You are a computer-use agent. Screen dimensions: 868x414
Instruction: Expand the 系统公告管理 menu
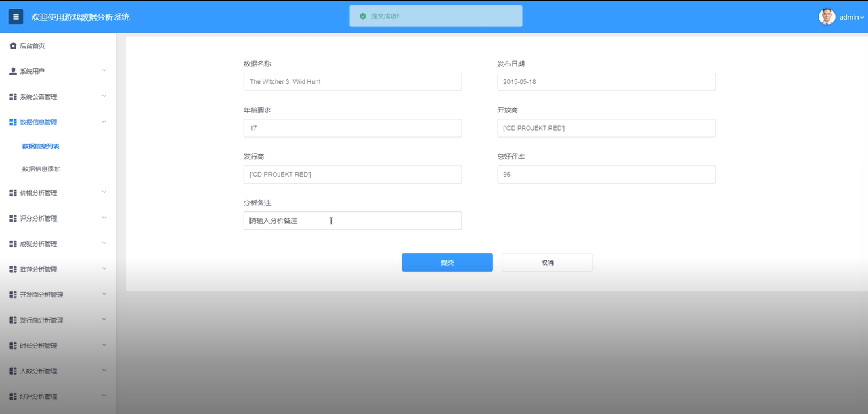(43, 96)
